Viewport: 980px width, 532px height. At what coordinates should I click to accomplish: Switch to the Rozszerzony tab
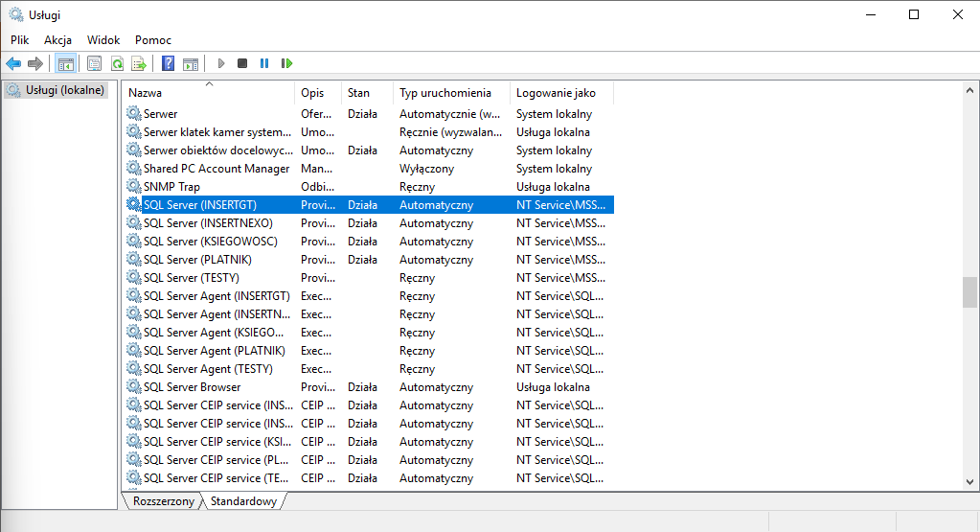click(x=163, y=501)
